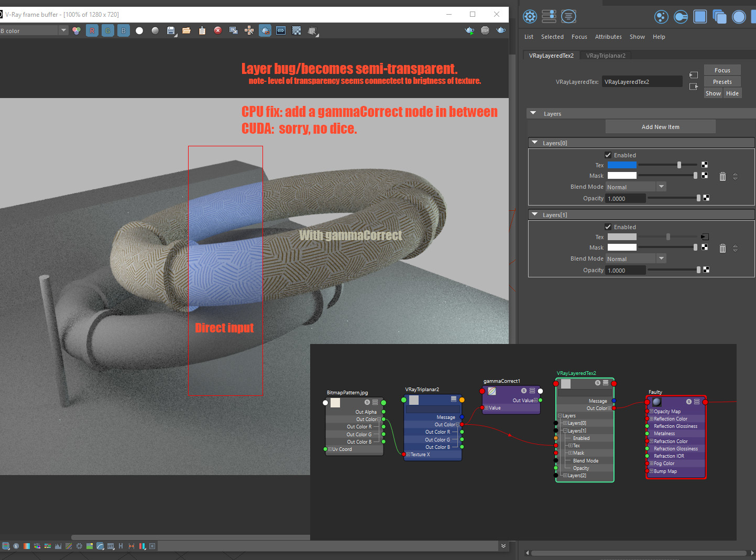The width and height of the screenshot is (756, 560).
Task: Open Tool Settings sliders icon at top
Action: pyautogui.click(x=549, y=17)
